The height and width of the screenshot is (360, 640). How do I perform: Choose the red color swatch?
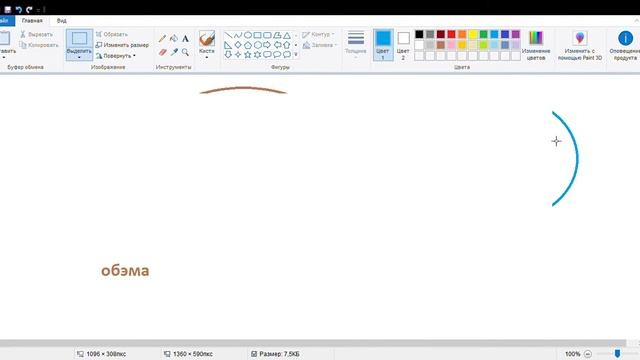point(451,34)
